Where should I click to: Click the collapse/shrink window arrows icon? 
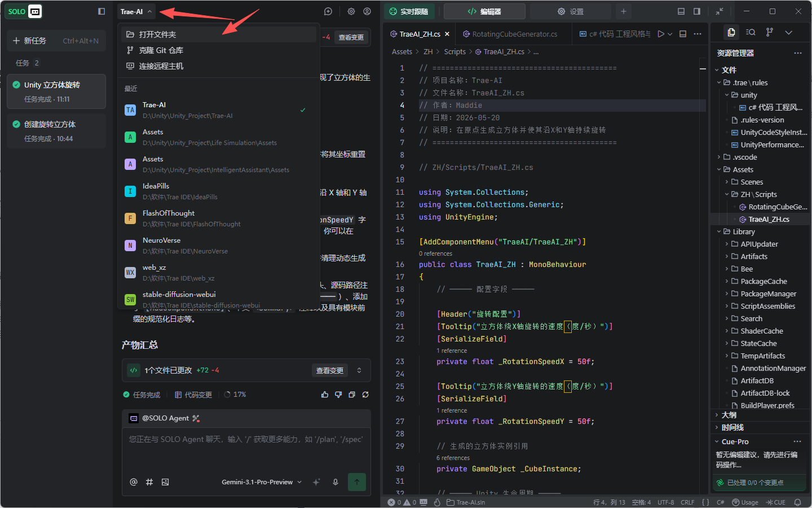720,11
